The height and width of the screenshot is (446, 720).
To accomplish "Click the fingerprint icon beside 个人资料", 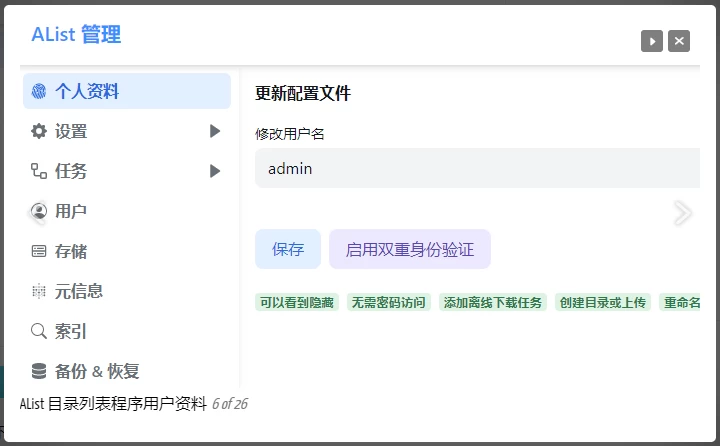I will 39,91.
